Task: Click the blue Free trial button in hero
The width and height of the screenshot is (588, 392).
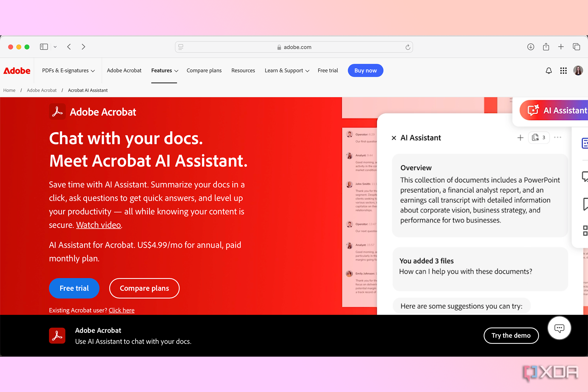Action: pos(74,288)
